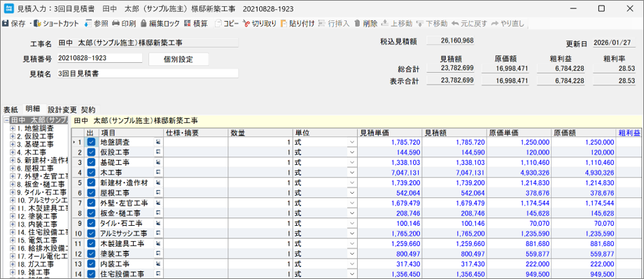
Task: Click the detail icon beside 仮設工事 row
Action: (x=157, y=152)
